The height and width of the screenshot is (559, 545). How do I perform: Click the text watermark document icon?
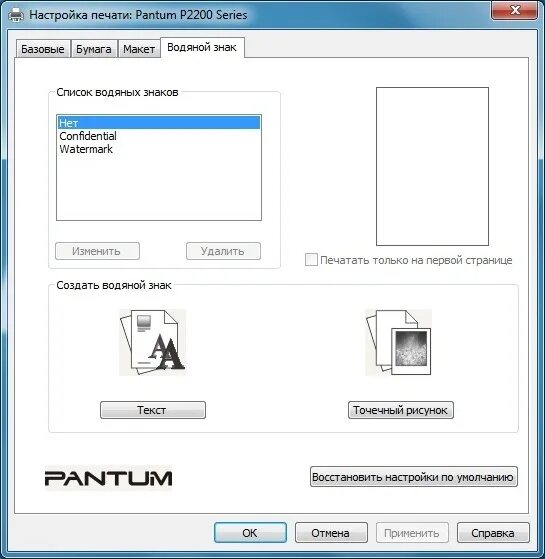click(x=153, y=342)
